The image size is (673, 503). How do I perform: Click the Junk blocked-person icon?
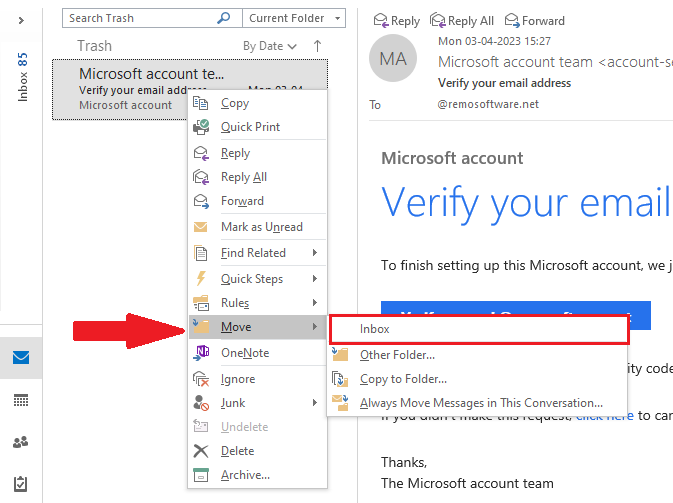coord(200,403)
